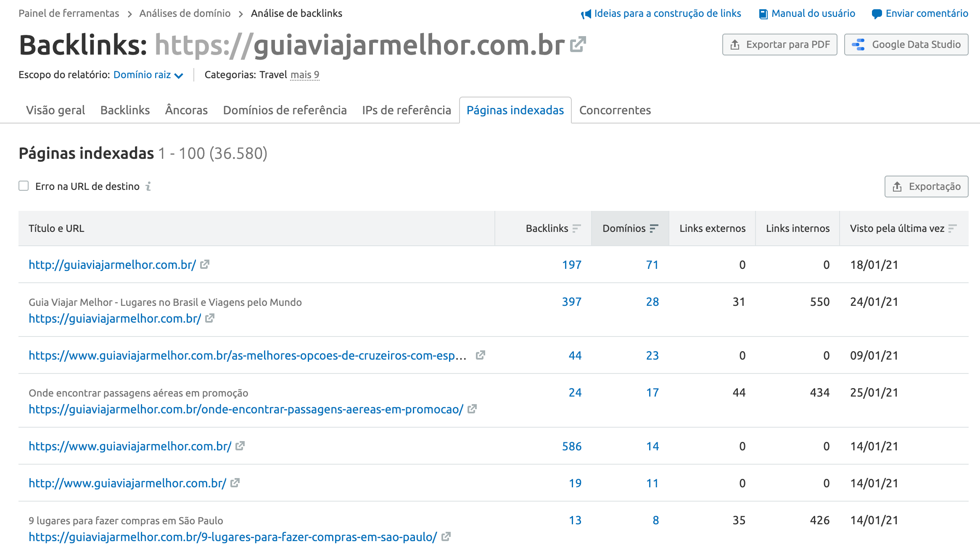Click domains count 71
This screenshot has width=980, height=552.
coord(652,265)
